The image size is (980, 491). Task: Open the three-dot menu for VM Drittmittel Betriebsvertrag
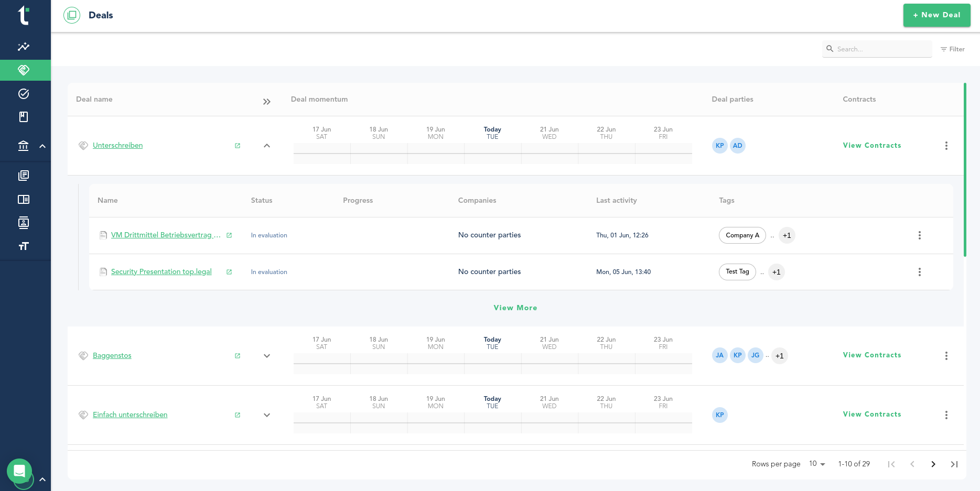[x=919, y=235]
